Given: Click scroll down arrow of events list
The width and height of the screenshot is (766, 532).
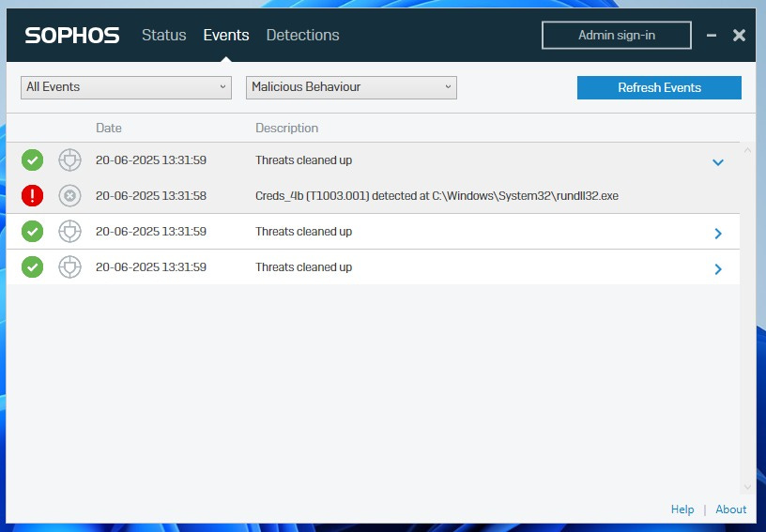Looking at the screenshot, I should click(x=747, y=487).
